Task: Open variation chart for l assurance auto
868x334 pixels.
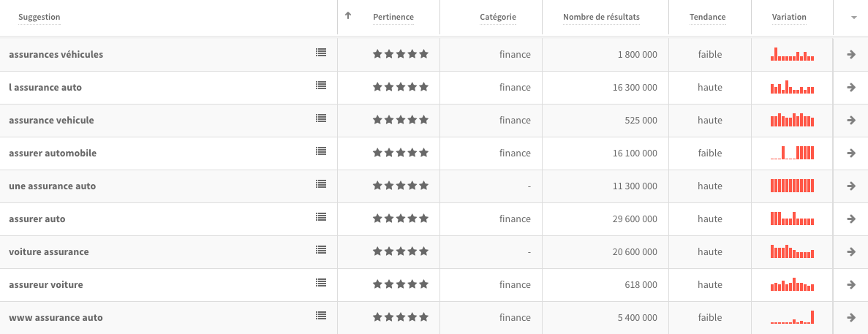Action: tap(792, 87)
